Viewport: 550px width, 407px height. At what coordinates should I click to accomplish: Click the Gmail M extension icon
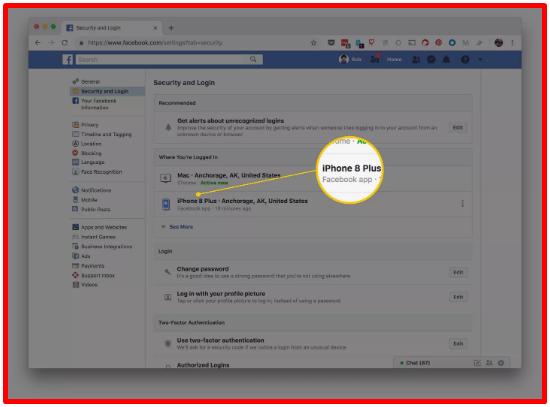point(465,43)
